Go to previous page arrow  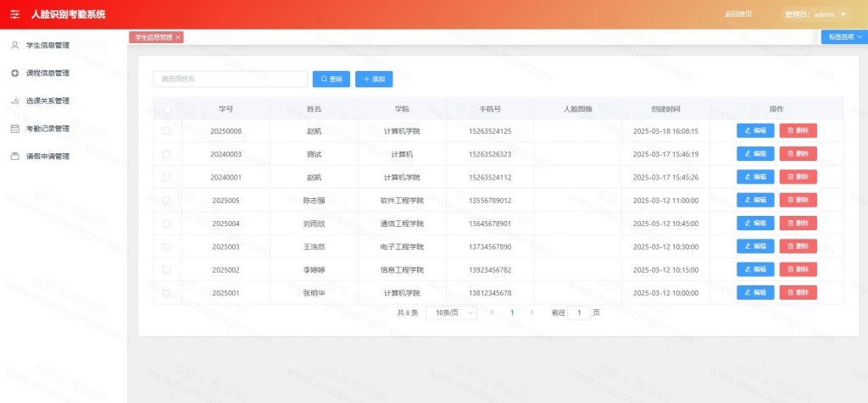click(x=492, y=313)
